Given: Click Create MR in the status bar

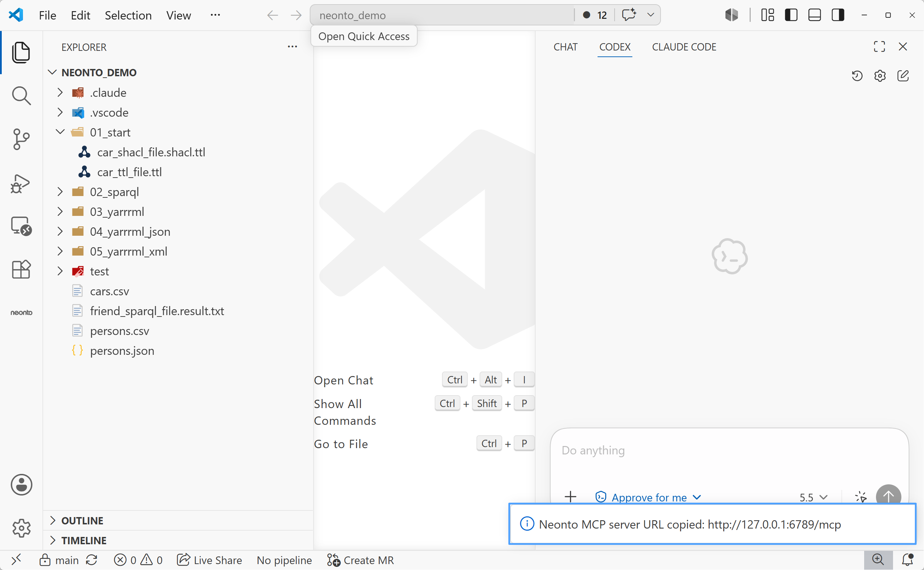Looking at the screenshot, I should pos(360,560).
